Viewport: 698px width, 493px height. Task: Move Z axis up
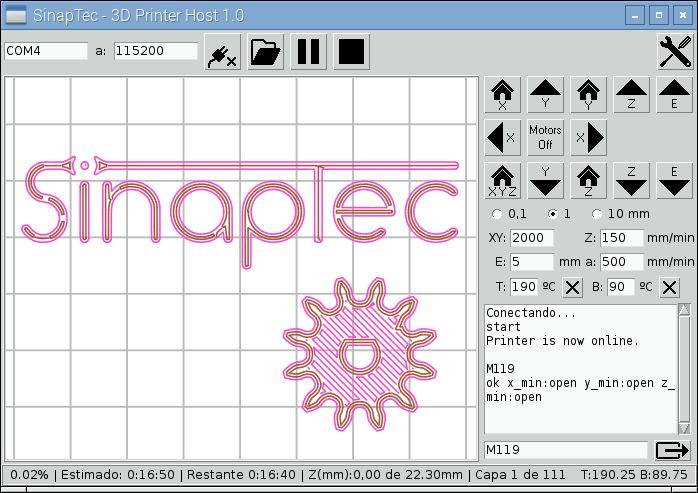pyautogui.click(x=631, y=94)
